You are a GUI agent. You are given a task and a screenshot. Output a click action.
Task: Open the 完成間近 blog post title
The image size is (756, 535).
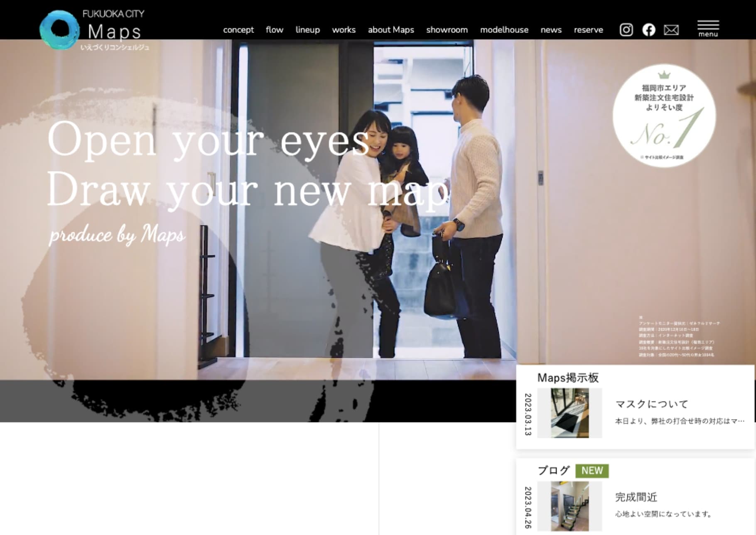coord(636,497)
